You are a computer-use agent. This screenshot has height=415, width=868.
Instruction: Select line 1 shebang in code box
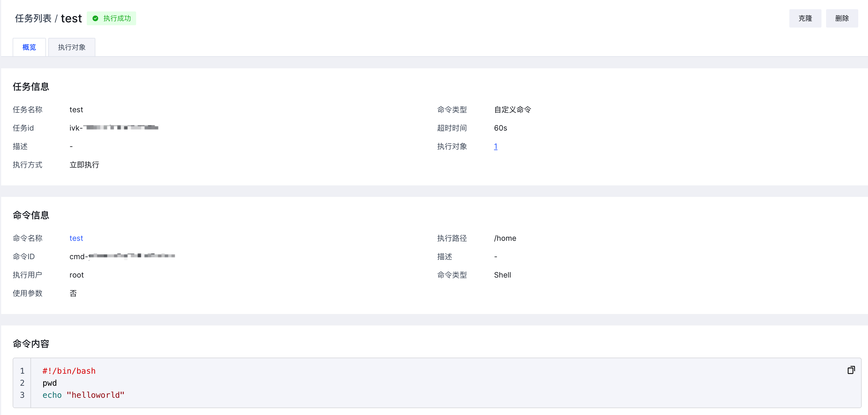69,371
